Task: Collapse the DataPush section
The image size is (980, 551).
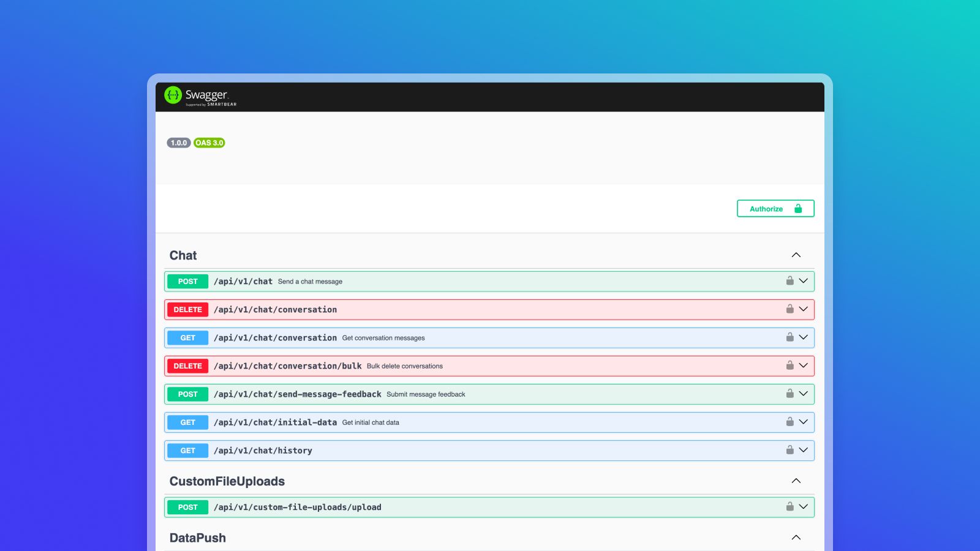Action: click(x=796, y=538)
